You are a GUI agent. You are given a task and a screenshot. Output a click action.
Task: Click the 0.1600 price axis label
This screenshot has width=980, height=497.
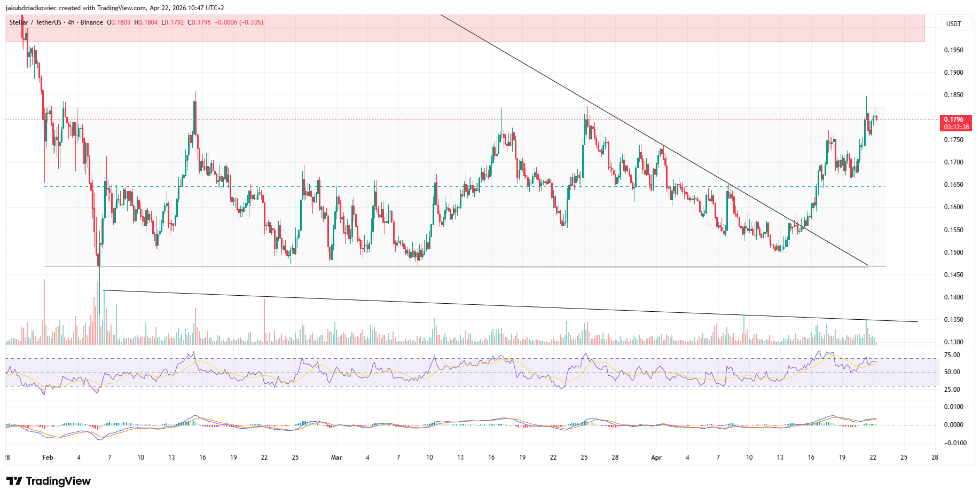(x=954, y=207)
